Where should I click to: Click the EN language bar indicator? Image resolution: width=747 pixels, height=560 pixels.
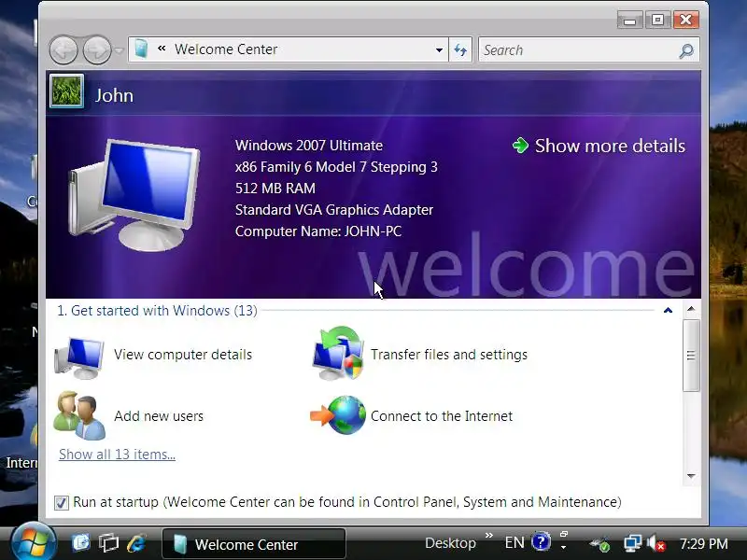pyautogui.click(x=514, y=542)
